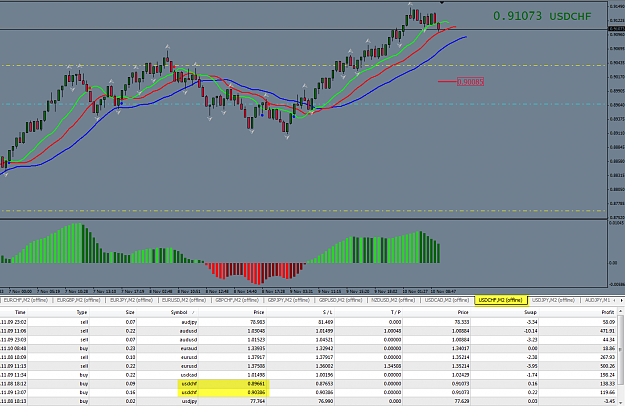The height and width of the screenshot is (406, 625).
Task: Click the profit value 267.93
Action: tap(607, 357)
